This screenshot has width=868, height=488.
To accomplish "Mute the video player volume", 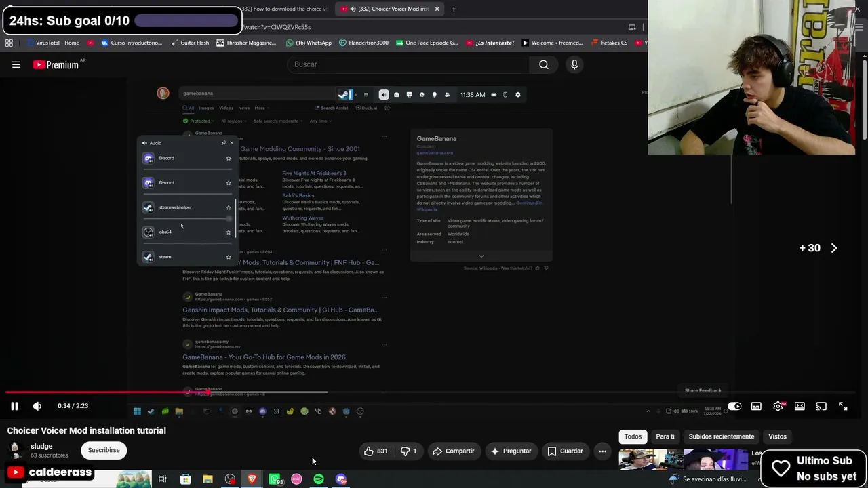I will pos(37,406).
